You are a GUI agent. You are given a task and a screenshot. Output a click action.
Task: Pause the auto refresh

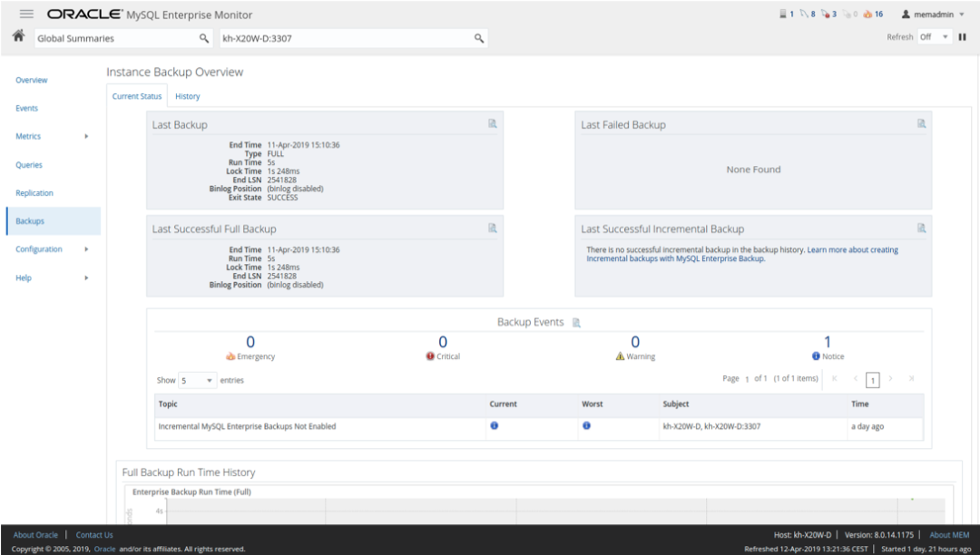tap(963, 37)
